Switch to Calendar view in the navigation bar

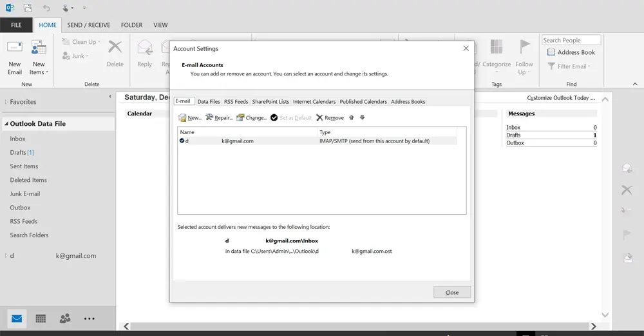41,319
